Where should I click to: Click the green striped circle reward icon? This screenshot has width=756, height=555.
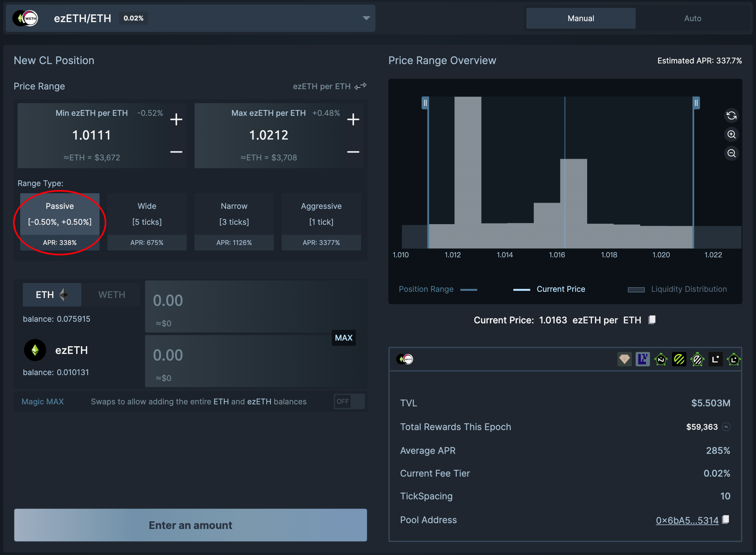click(x=679, y=359)
